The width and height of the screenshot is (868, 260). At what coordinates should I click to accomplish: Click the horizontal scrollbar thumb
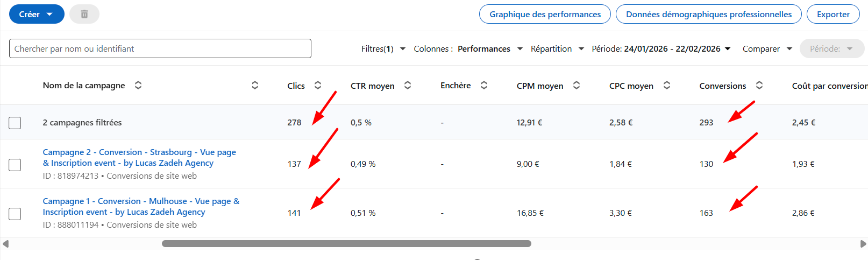coord(346,244)
